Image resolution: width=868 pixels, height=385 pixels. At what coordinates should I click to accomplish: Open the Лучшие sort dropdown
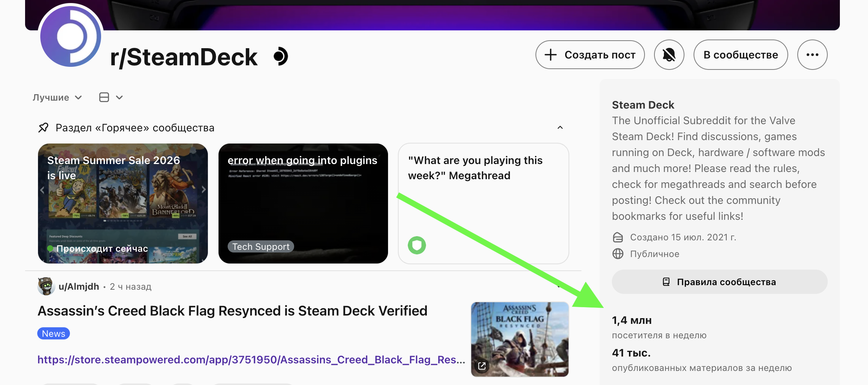(57, 98)
